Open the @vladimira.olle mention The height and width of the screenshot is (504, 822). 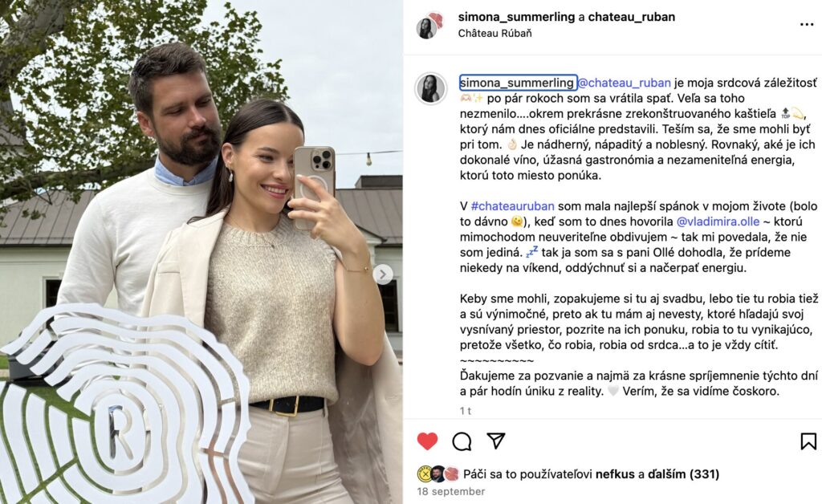718,222
